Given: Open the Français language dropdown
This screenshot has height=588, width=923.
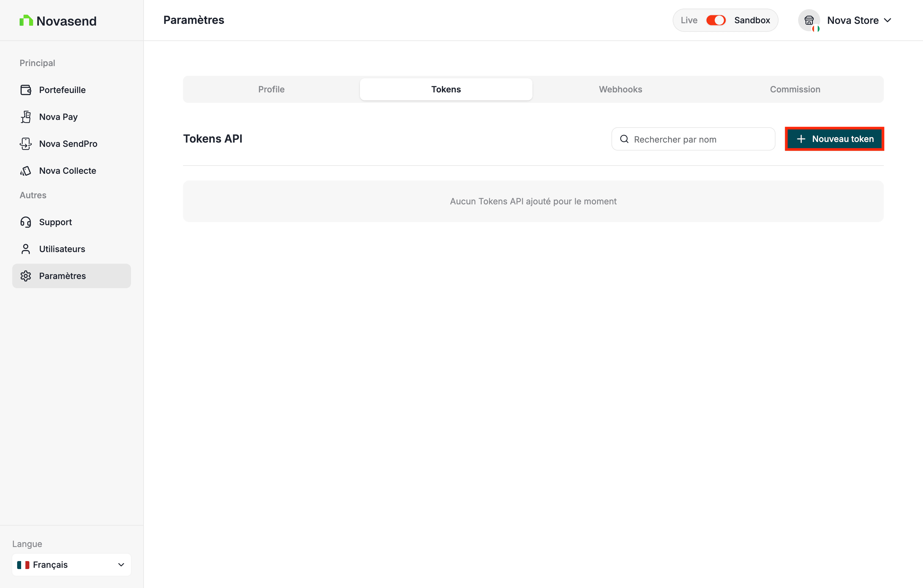Looking at the screenshot, I should [72, 565].
